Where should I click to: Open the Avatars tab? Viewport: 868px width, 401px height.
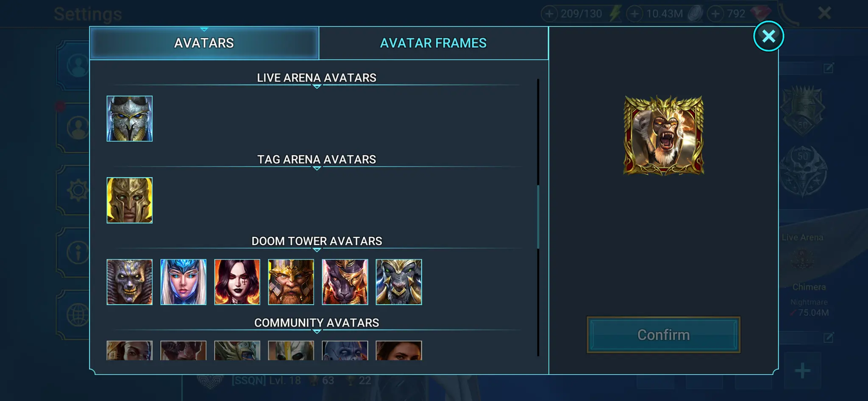click(x=204, y=43)
